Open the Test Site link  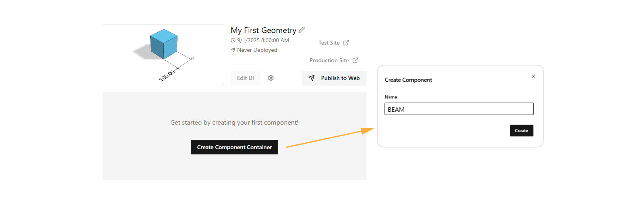(329, 43)
